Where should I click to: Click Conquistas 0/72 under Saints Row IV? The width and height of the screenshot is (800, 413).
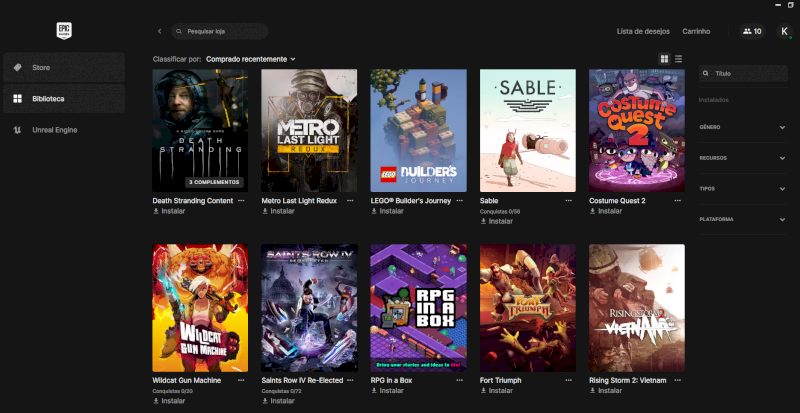(282, 391)
